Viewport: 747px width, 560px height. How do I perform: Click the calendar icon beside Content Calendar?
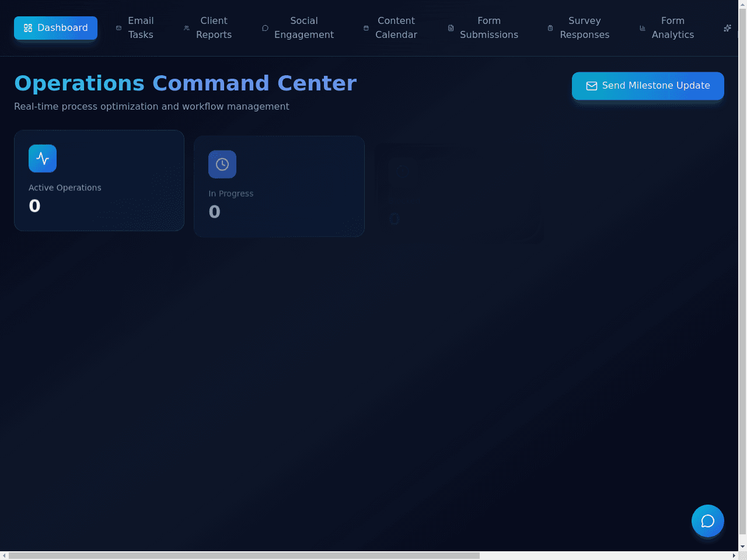pyautogui.click(x=366, y=28)
